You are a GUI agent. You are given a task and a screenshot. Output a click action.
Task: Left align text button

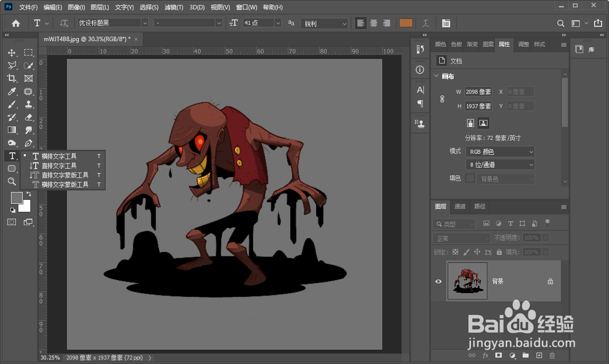pyautogui.click(x=361, y=23)
